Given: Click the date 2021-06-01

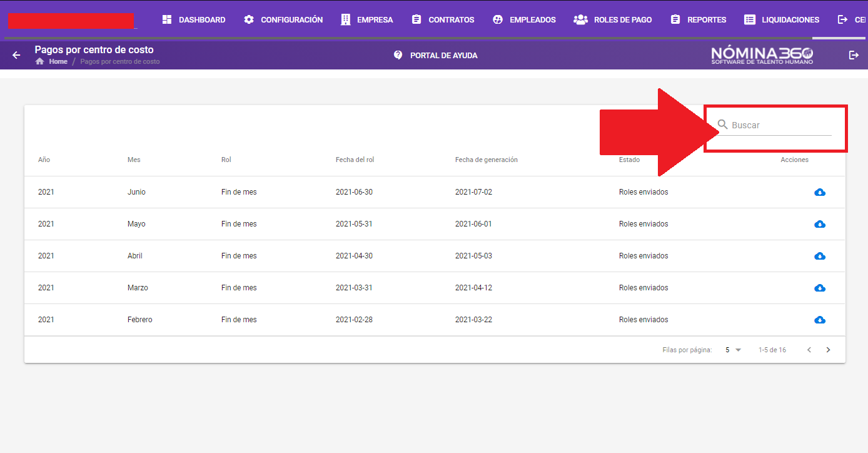Looking at the screenshot, I should [x=473, y=224].
